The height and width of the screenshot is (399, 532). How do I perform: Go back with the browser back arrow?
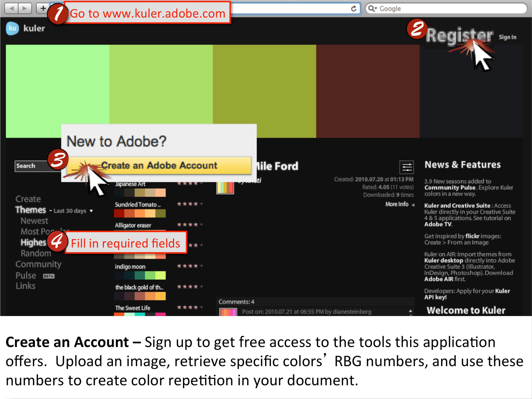12,8
